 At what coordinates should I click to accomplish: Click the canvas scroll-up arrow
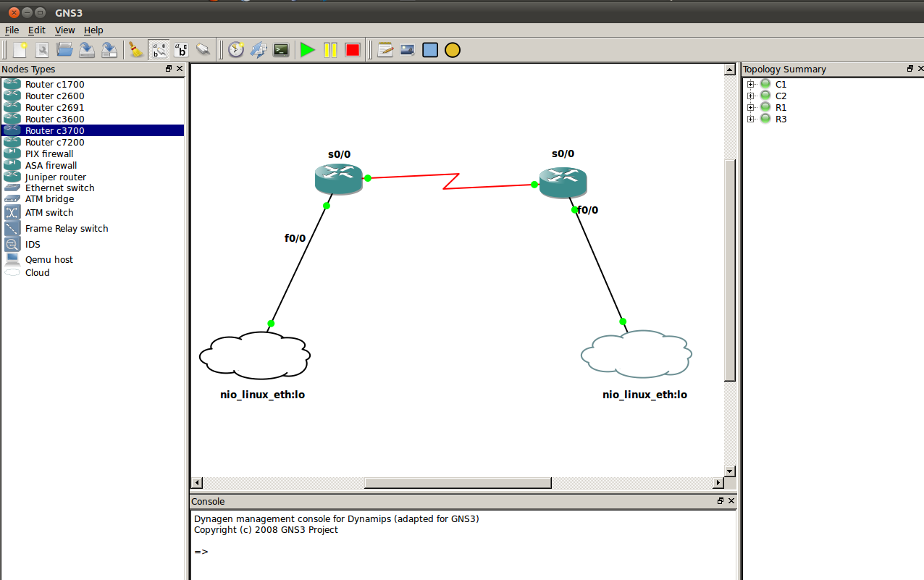click(730, 70)
